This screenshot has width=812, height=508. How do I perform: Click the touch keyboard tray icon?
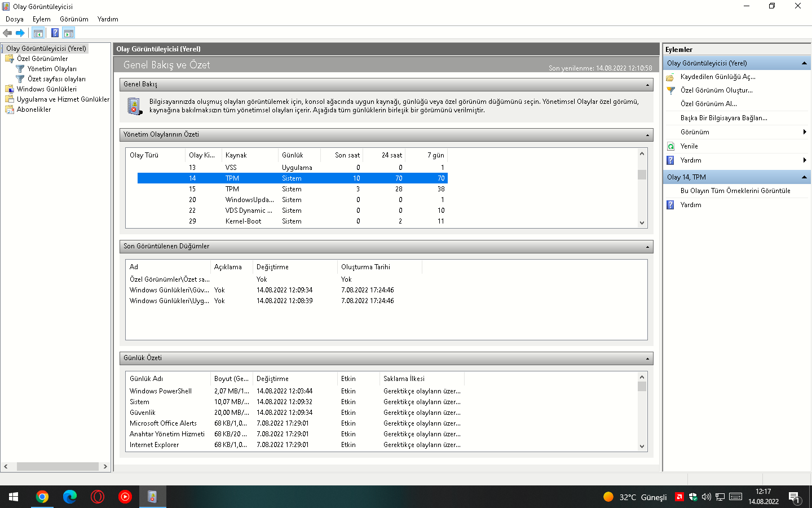[735, 497]
